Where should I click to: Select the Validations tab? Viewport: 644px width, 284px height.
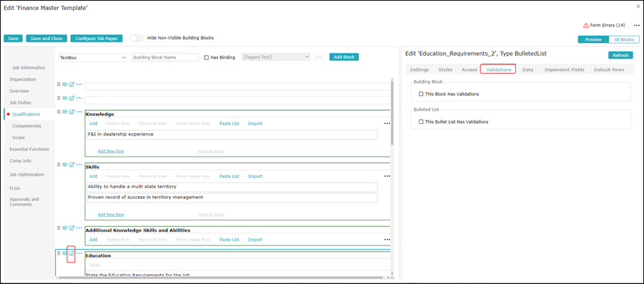tap(499, 70)
